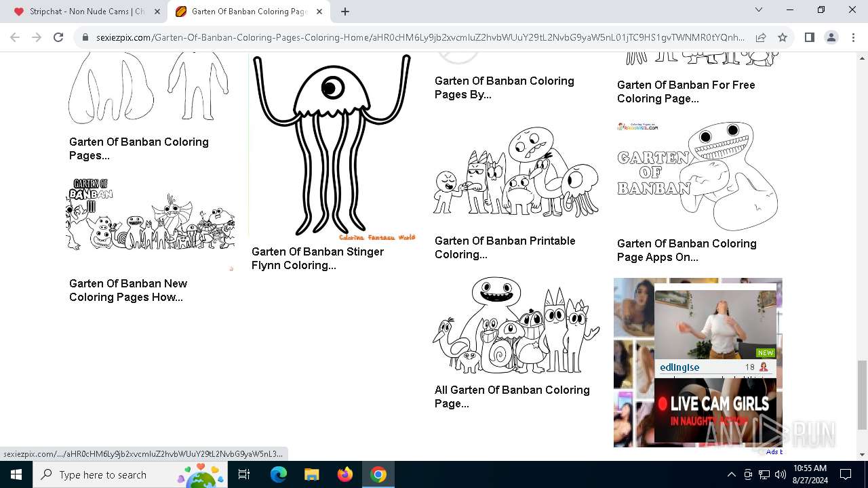The width and height of the screenshot is (868, 488).
Task: Click the Stinger Flynn jellyfish coloring image
Action: pos(333,146)
